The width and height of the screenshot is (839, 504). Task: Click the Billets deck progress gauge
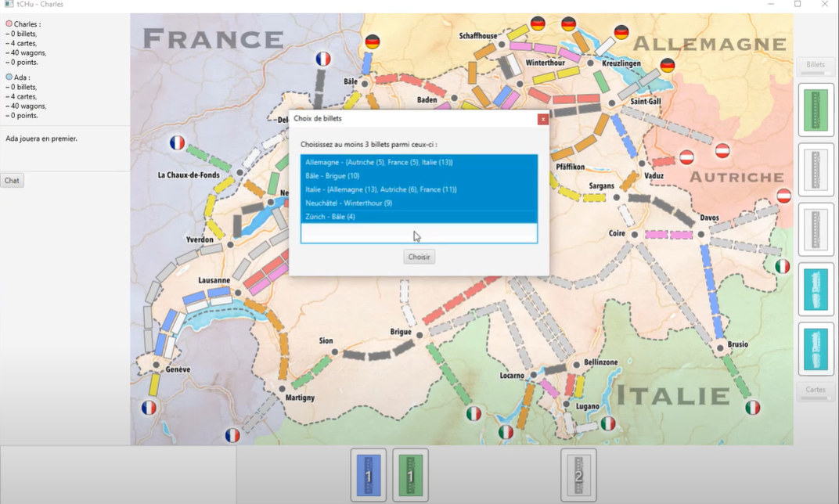[x=816, y=74]
